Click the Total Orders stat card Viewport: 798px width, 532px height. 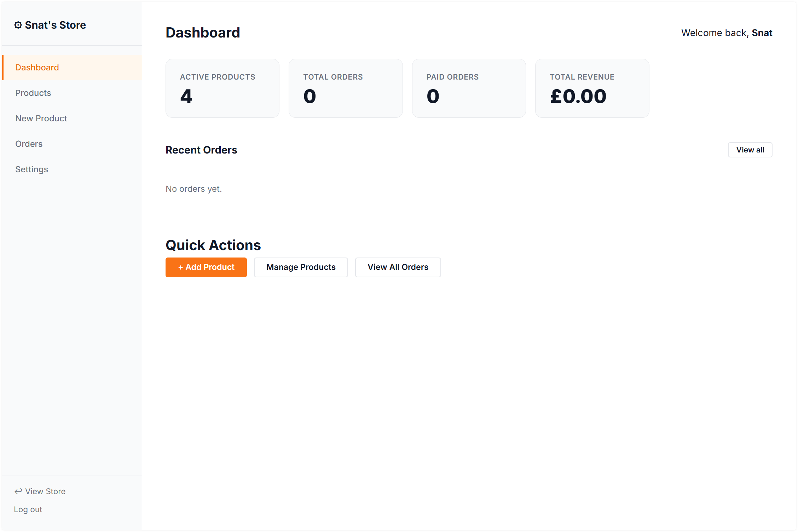tap(345, 88)
